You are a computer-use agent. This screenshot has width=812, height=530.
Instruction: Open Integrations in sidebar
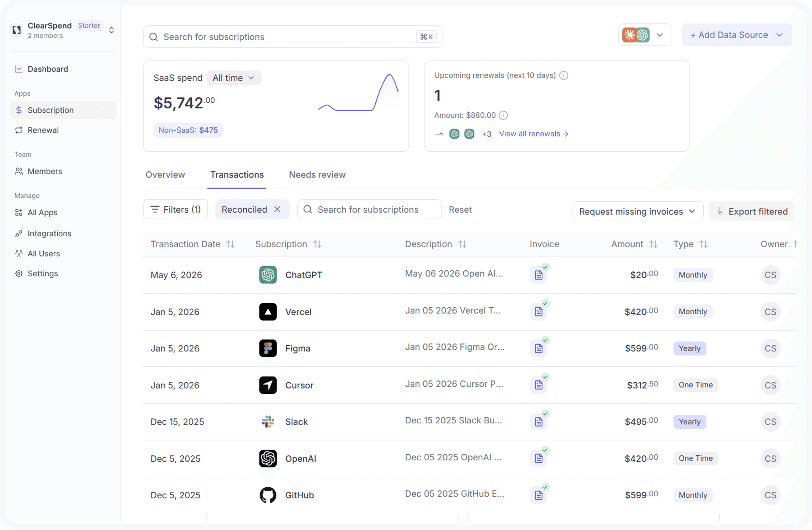[63, 234]
